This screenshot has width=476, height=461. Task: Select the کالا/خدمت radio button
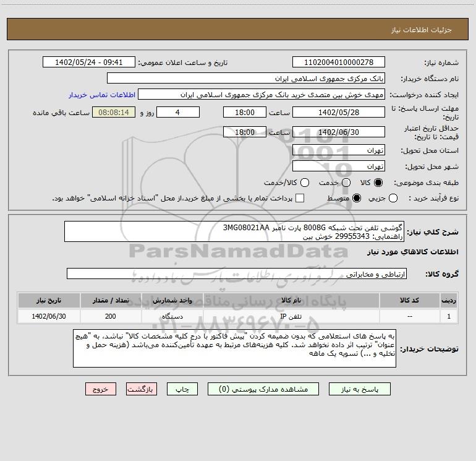point(305,183)
